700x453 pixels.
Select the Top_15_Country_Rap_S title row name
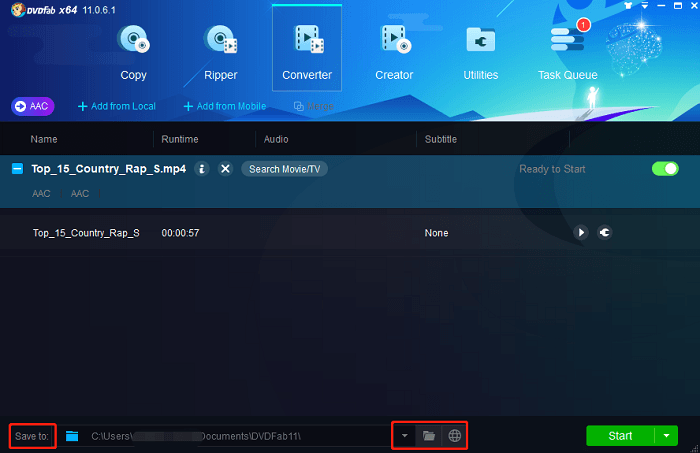[x=86, y=233]
